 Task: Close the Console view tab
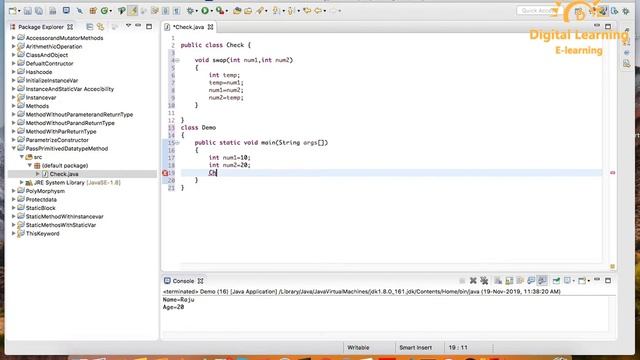click(x=200, y=281)
